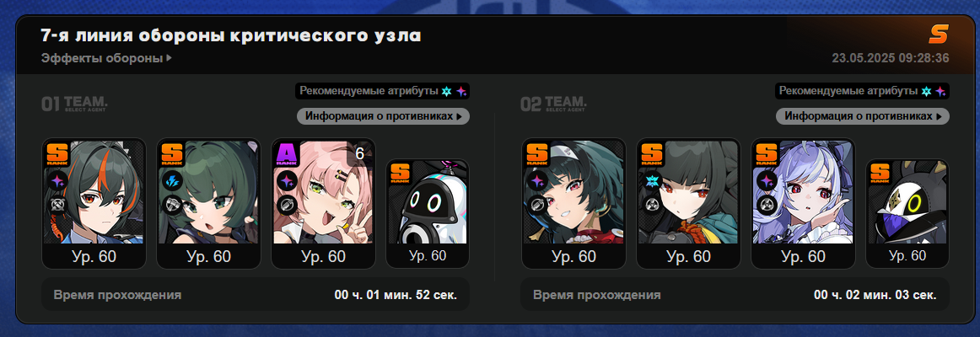This screenshot has width=980, height=337.
Task: Click the black horned Bangboo in team 02
Action: click(907, 213)
